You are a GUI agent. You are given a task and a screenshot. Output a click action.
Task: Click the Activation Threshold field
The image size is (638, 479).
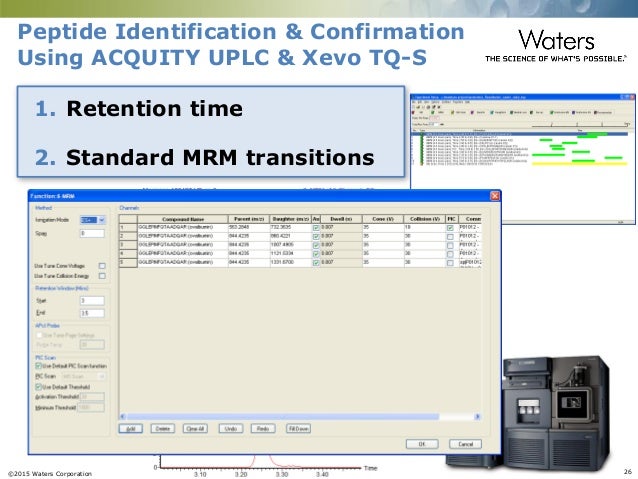click(92, 397)
